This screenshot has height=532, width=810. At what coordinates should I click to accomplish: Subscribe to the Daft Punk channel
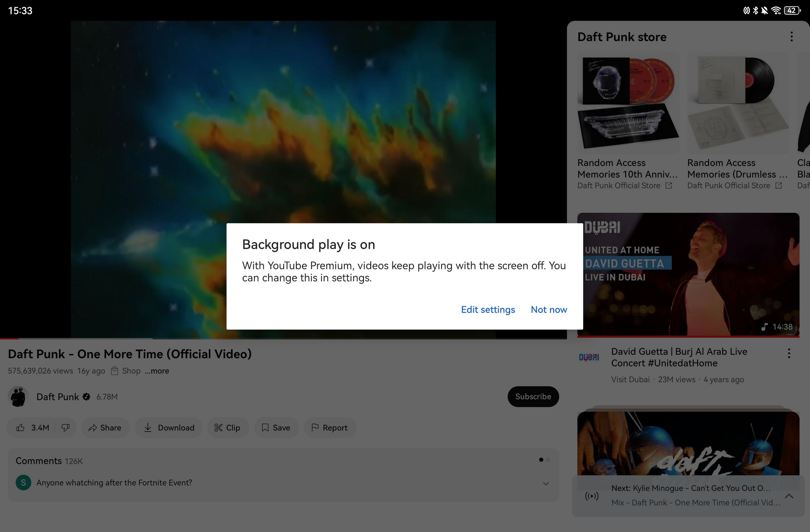coord(533,397)
